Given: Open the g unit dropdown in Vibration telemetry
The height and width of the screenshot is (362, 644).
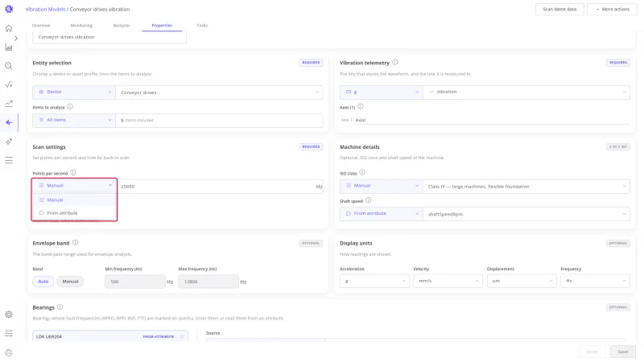Looking at the screenshot, I should (381, 92).
